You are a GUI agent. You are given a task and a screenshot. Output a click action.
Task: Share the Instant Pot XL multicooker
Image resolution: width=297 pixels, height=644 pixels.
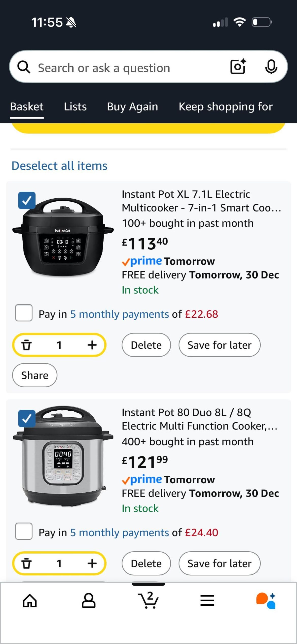click(35, 375)
